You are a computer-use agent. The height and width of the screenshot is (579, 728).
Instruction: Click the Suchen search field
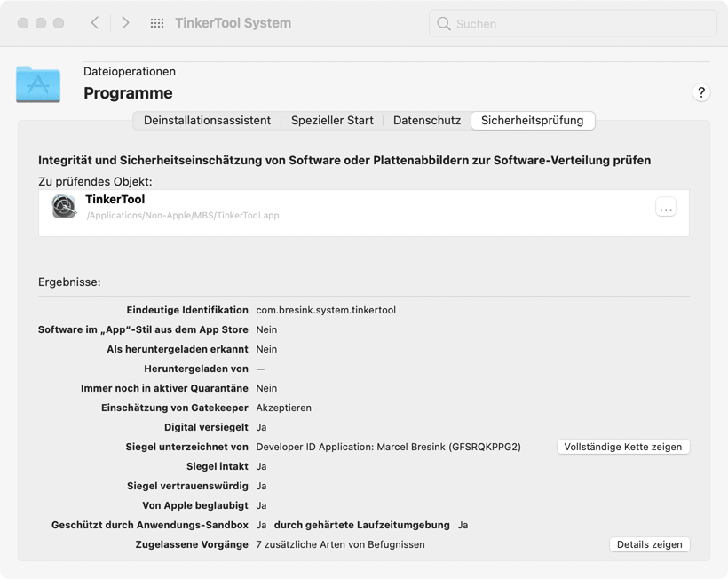(573, 23)
